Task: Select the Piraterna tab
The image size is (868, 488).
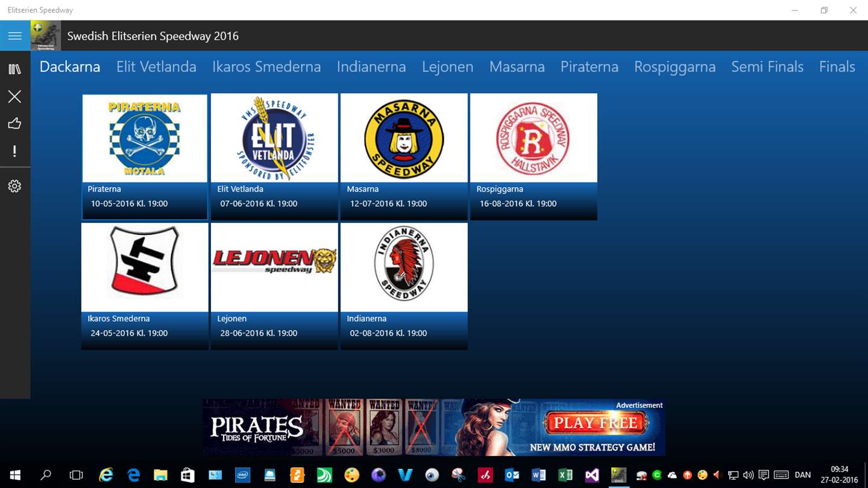Action: coord(590,67)
